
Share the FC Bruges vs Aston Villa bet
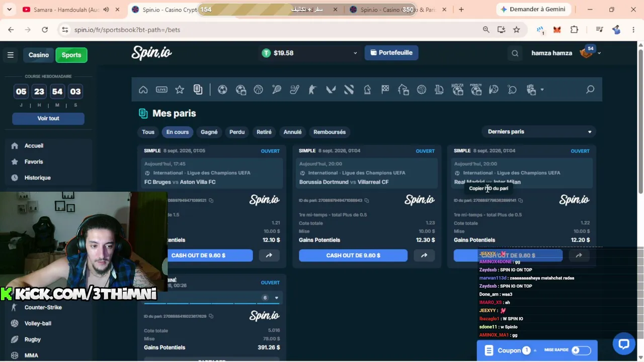(x=269, y=255)
